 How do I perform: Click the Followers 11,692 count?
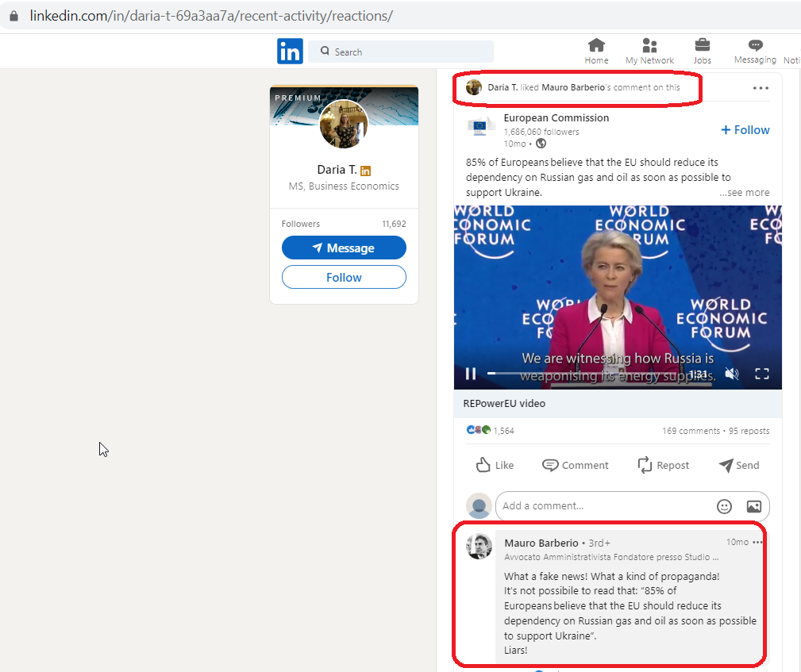click(x=344, y=224)
